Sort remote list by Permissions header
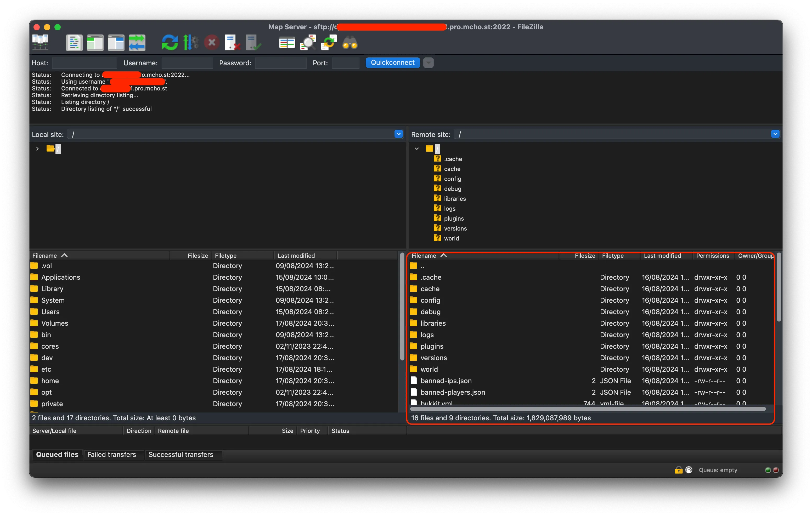The image size is (812, 516). 713,255
